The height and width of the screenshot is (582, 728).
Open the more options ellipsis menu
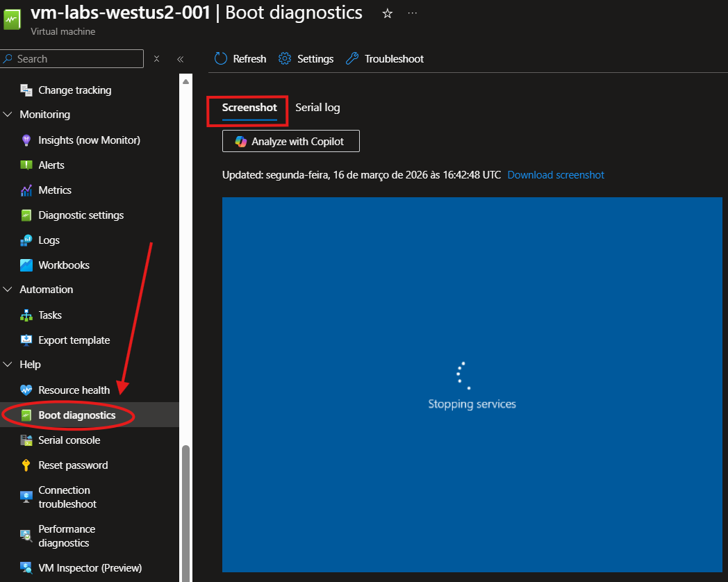point(413,14)
